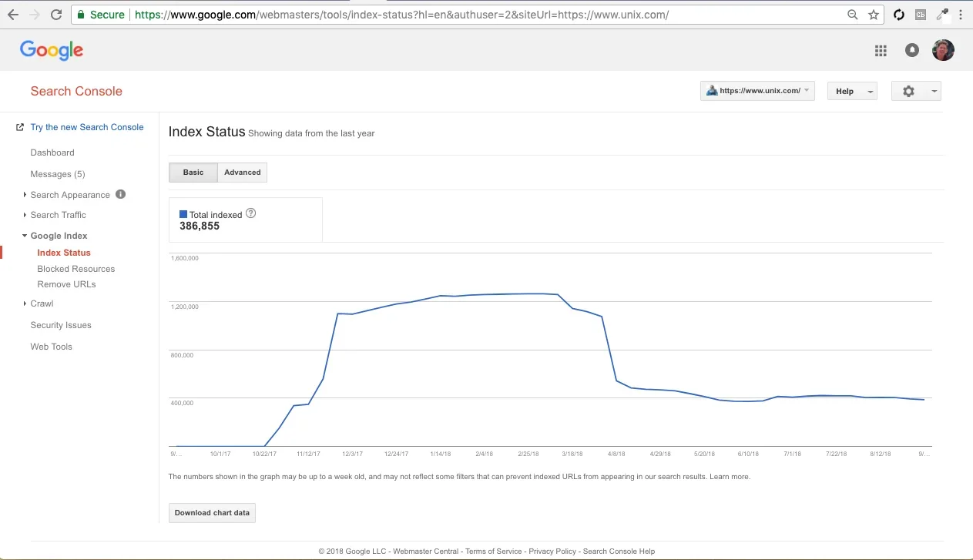Viewport: 973px width, 560px height.
Task: Click the Search Appearance info icon
Action: (120, 194)
